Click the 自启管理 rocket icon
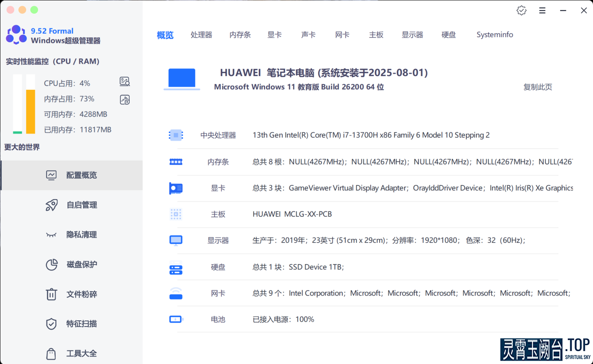 click(x=51, y=205)
